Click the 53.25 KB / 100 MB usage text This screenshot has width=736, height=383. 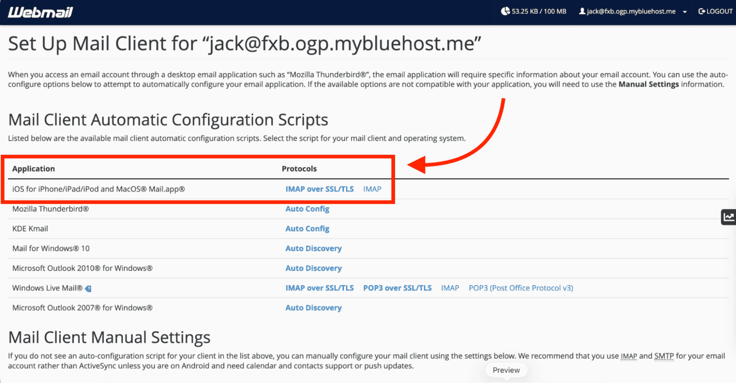click(539, 11)
